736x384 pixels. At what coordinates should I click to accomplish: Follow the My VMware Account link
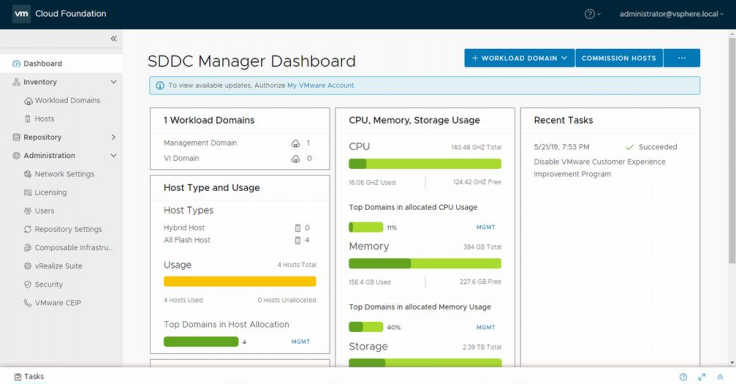[x=321, y=85]
